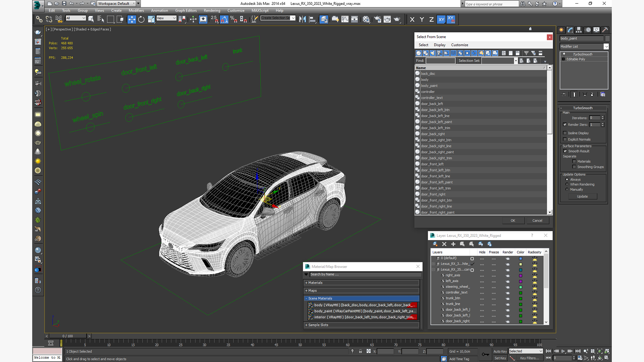644x362 pixels.
Task: Open Curve Editor from main toolbar
Action: [345, 19]
